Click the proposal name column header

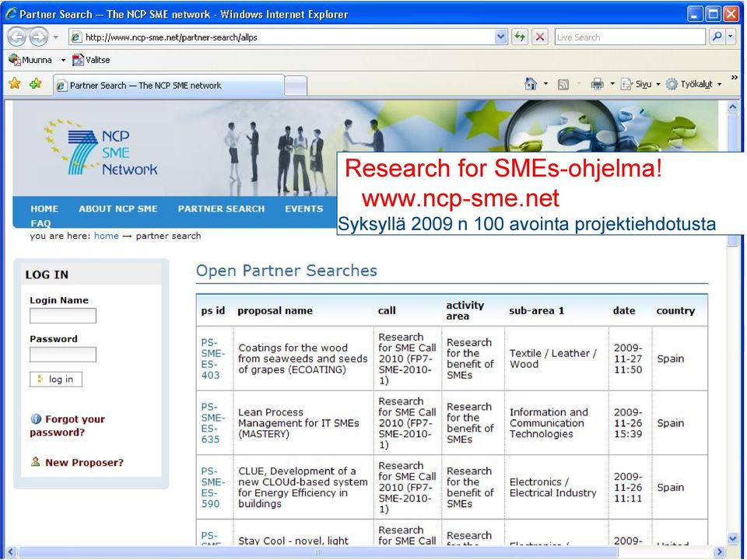(275, 310)
